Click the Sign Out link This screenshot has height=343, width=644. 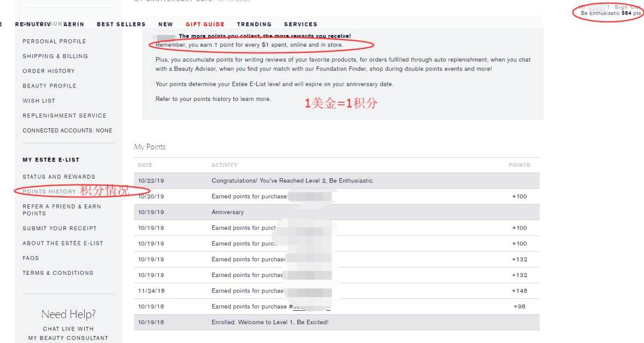[x=628, y=7]
